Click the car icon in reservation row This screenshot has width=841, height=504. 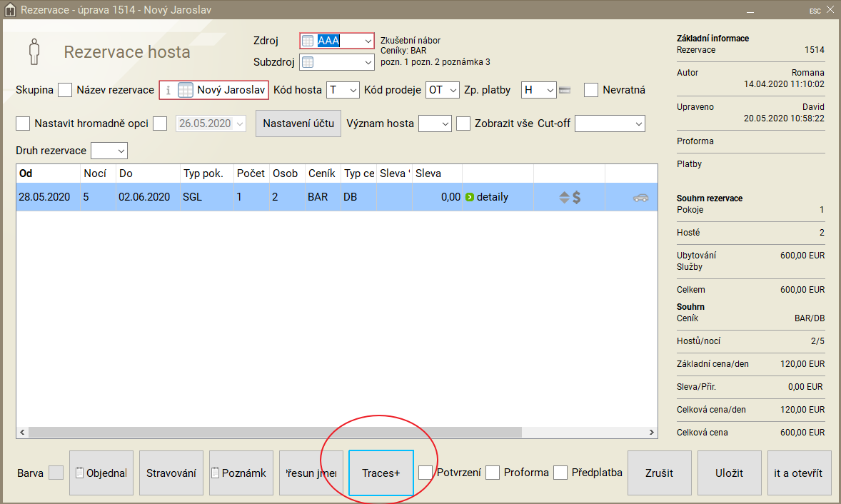[x=640, y=198]
